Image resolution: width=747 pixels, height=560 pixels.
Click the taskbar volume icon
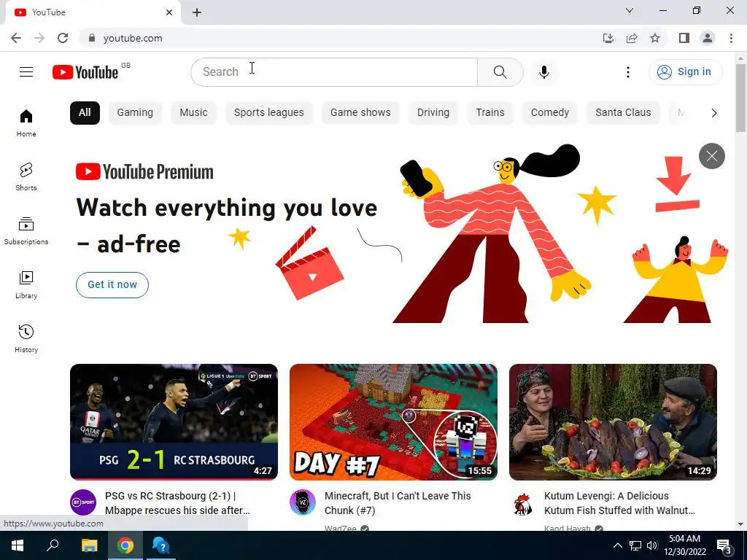coord(652,545)
